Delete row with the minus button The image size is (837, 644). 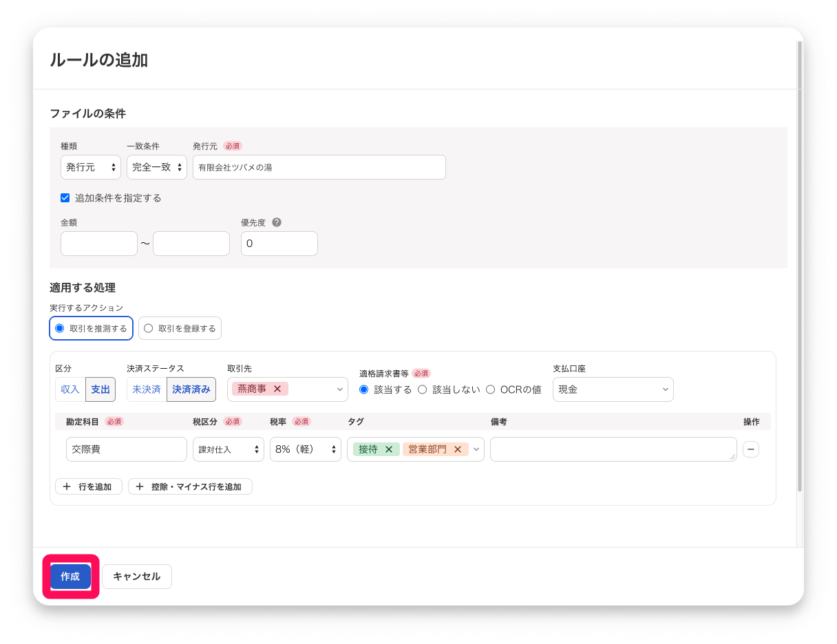click(751, 449)
